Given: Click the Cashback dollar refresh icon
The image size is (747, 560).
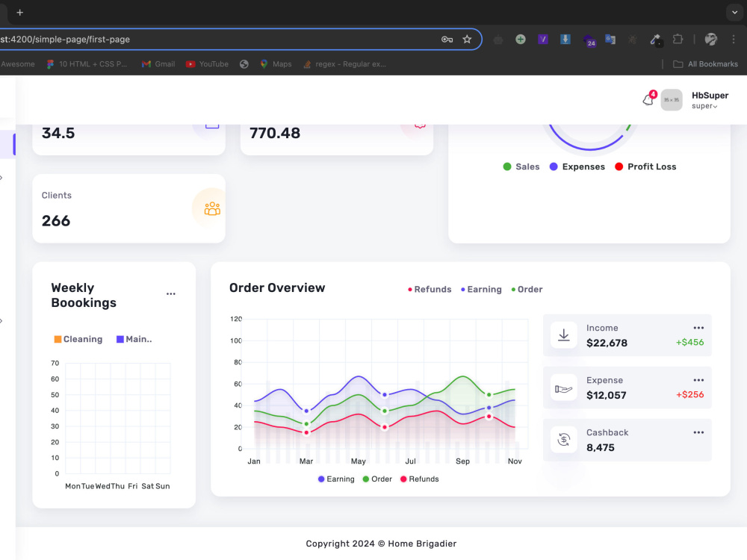Looking at the screenshot, I should [563, 440].
